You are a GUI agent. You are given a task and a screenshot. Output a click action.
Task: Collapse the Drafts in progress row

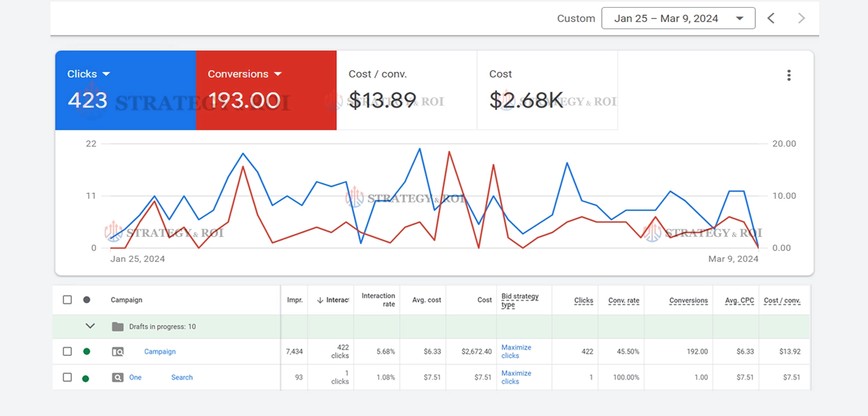point(90,326)
